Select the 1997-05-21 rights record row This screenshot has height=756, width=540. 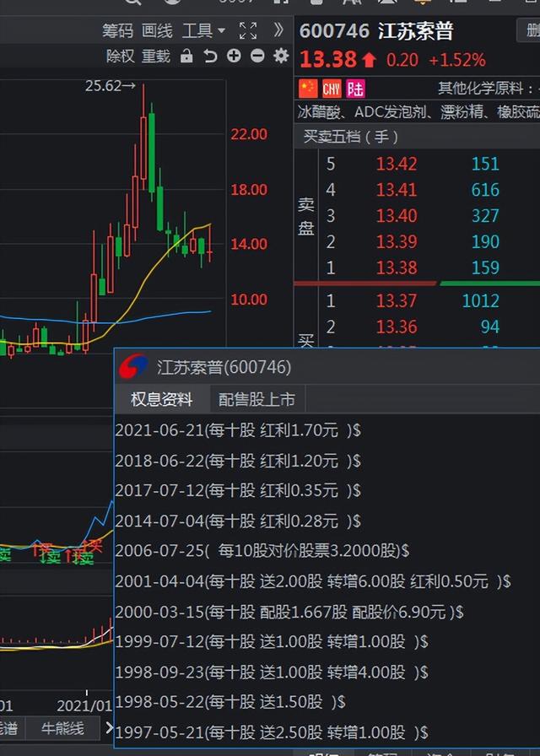point(272,732)
